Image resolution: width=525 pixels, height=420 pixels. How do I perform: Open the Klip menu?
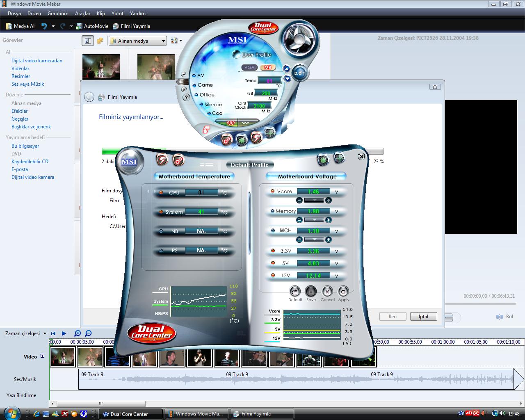click(x=101, y=14)
